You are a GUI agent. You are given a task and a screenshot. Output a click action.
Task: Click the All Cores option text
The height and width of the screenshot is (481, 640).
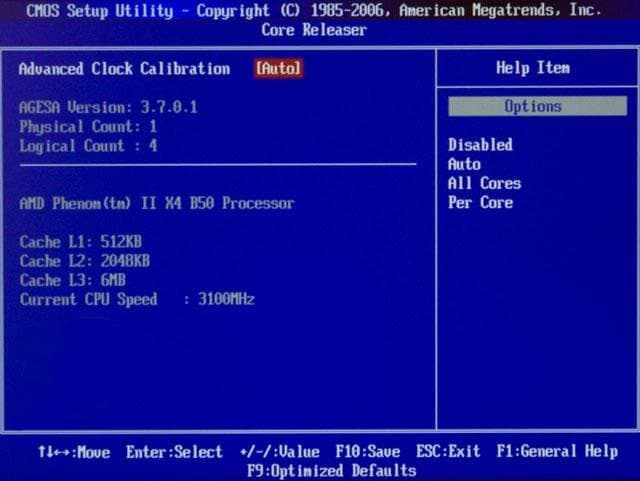click(484, 183)
